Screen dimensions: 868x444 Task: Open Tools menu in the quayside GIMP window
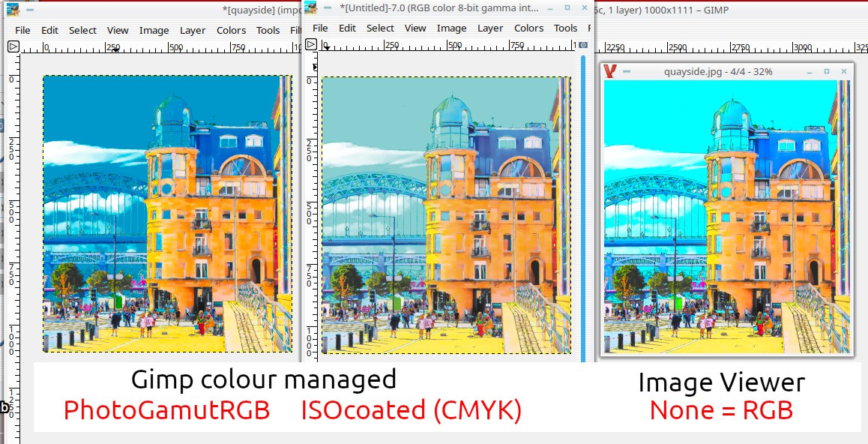click(268, 31)
